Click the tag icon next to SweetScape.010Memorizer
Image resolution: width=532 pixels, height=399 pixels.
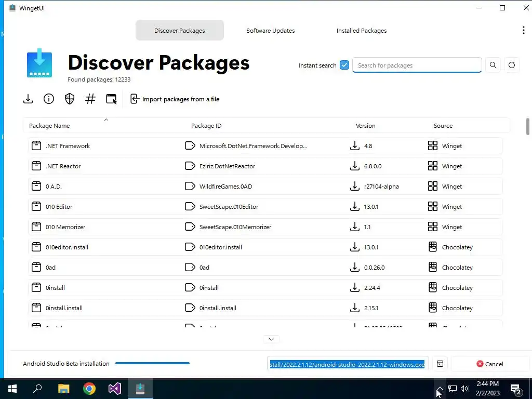pos(190,227)
